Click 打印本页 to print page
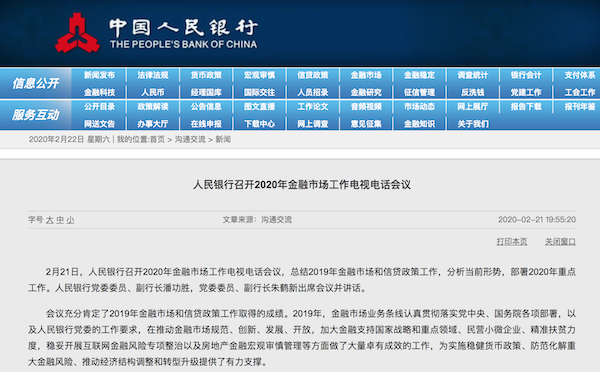This screenshot has height=372, width=600. pos(512,241)
